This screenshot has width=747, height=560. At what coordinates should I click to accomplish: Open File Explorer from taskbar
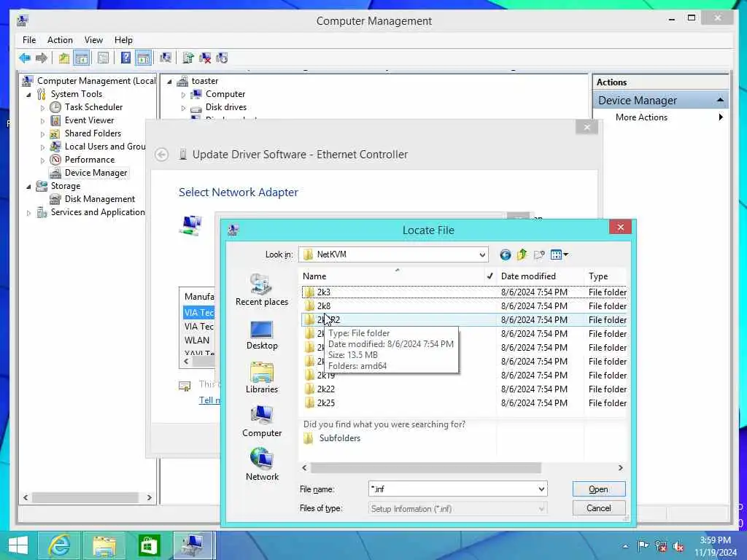(104, 545)
